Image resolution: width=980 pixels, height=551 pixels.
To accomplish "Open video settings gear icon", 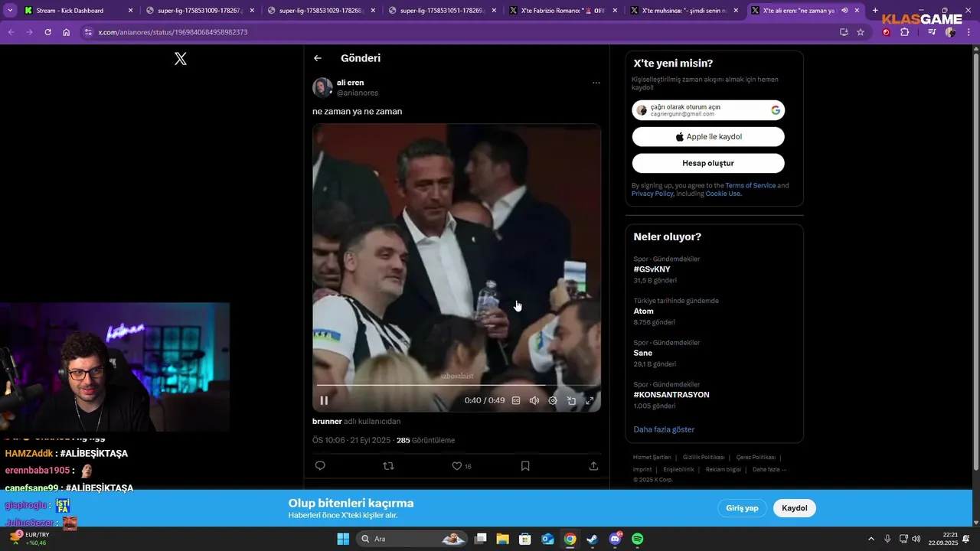I will pos(553,400).
